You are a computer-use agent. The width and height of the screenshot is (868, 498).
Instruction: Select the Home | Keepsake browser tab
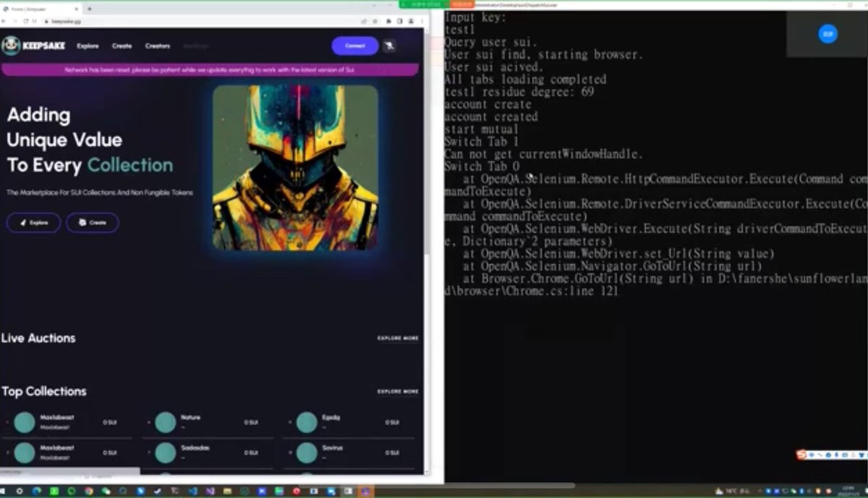click(x=42, y=9)
